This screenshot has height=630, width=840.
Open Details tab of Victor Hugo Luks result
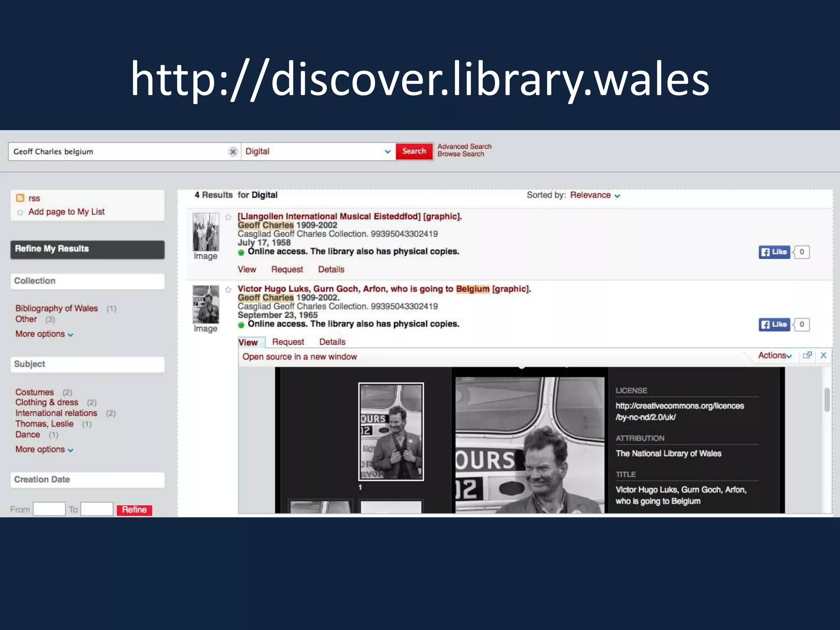332,342
